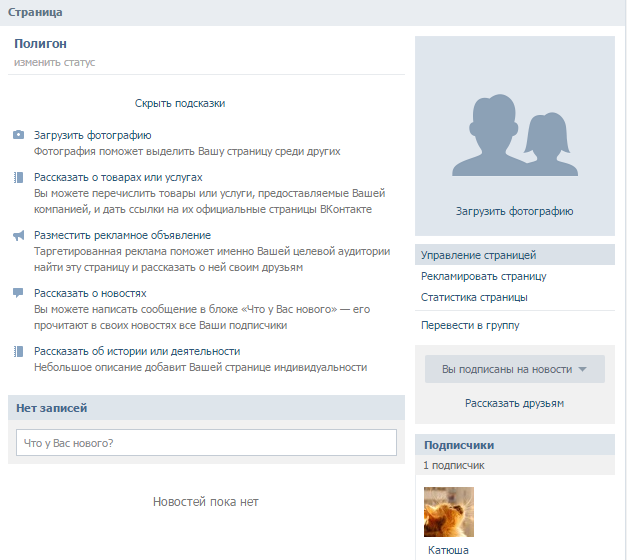Focus the Что у Вас нового? input field
Viewport: 633px width, 560px height.
click(206, 443)
